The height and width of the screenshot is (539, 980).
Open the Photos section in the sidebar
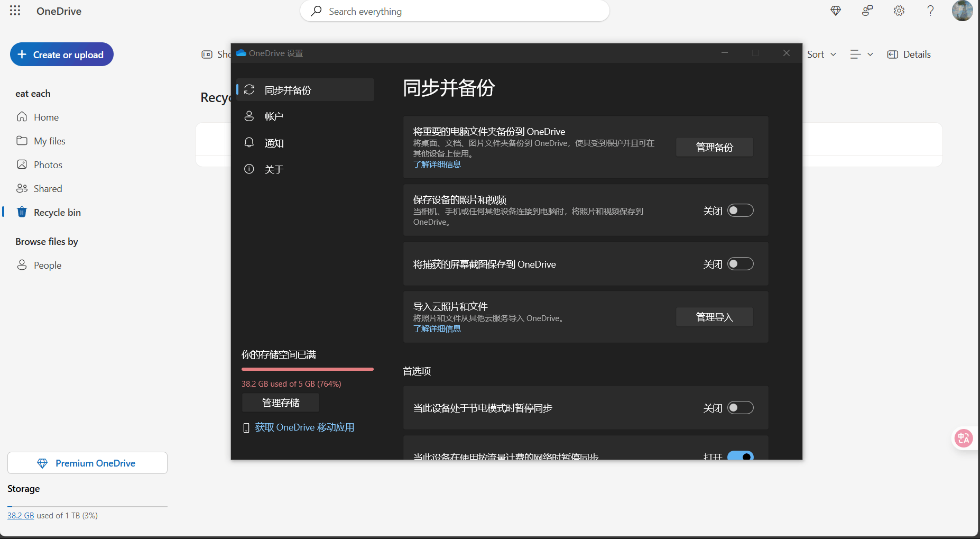click(48, 165)
